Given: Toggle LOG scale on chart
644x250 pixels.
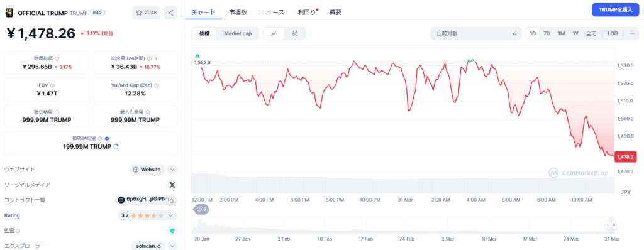Looking at the screenshot, I should 613,34.
